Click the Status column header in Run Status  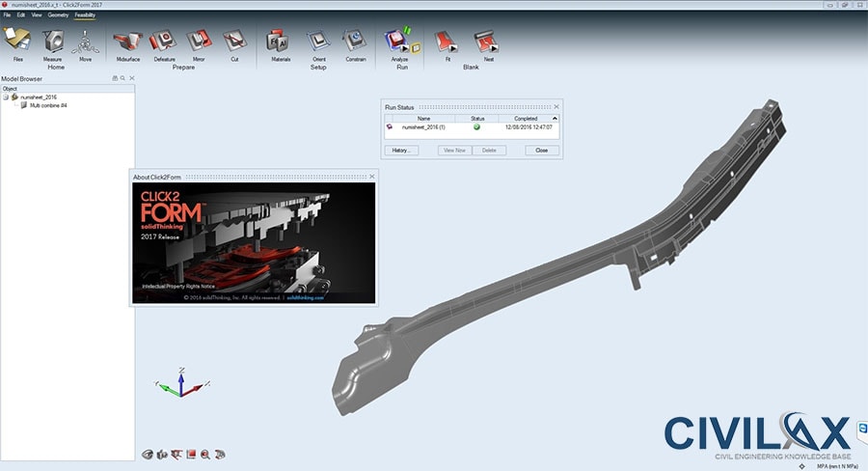tap(477, 119)
